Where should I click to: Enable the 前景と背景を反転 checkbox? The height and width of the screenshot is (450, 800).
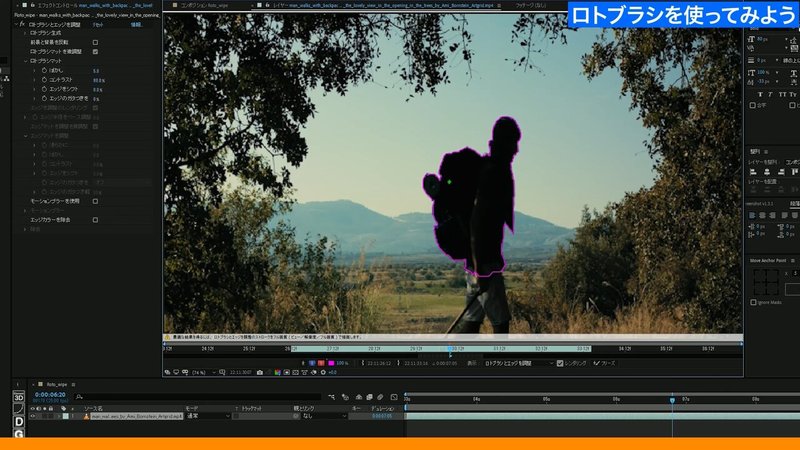tap(95, 42)
